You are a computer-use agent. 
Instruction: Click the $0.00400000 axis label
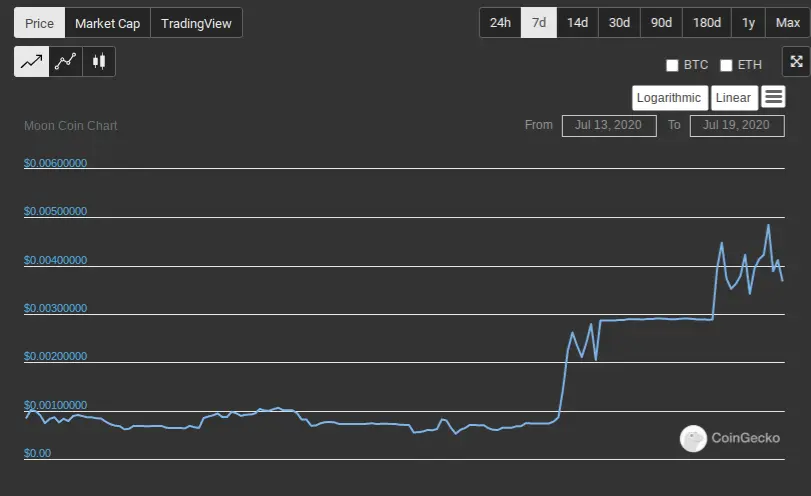pos(55,260)
